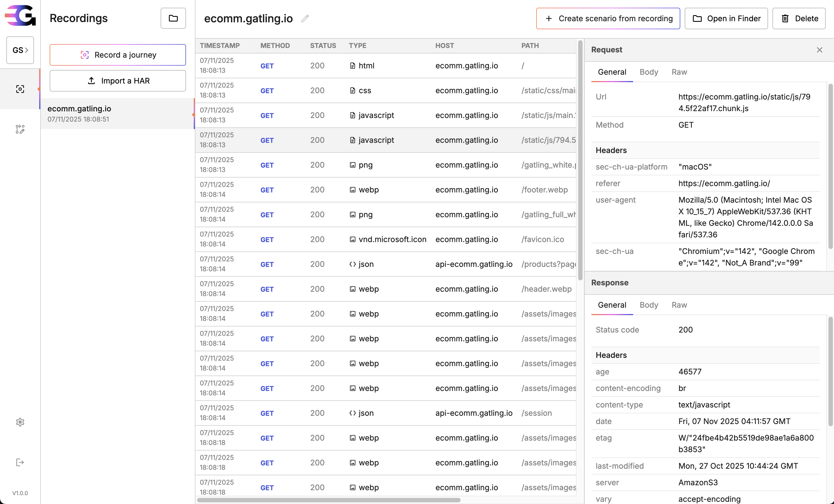The image size is (834, 504).
Task: Delete the current recording
Action: tap(799, 18)
